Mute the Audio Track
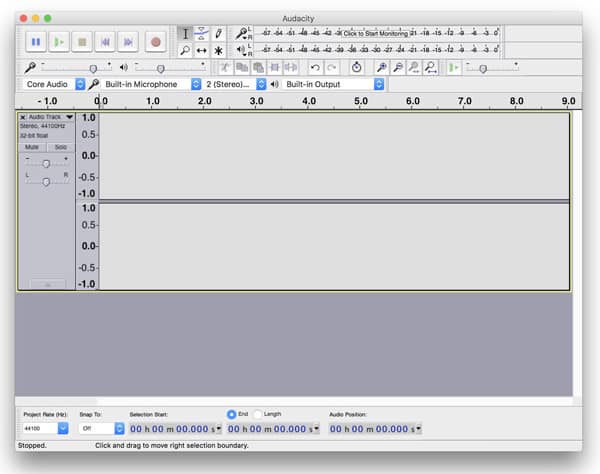The image size is (600, 474). tap(32, 147)
